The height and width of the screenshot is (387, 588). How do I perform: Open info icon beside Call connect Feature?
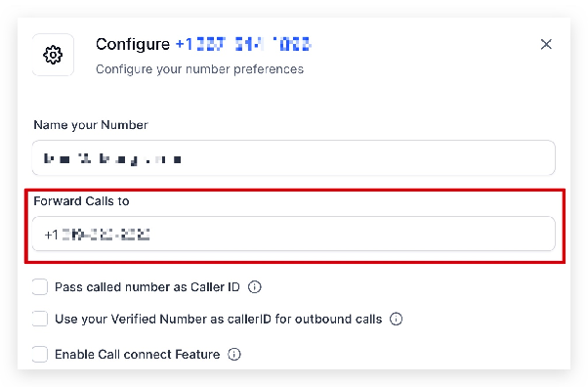click(x=234, y=355)
